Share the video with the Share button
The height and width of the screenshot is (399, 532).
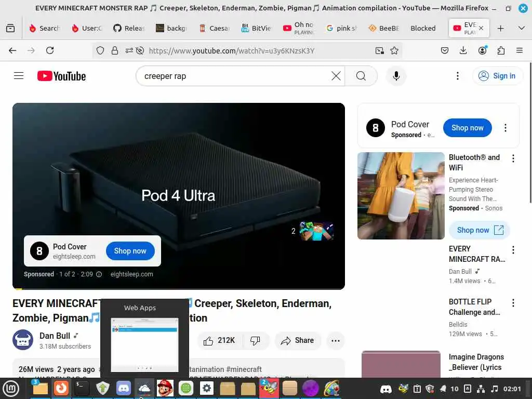298,341
